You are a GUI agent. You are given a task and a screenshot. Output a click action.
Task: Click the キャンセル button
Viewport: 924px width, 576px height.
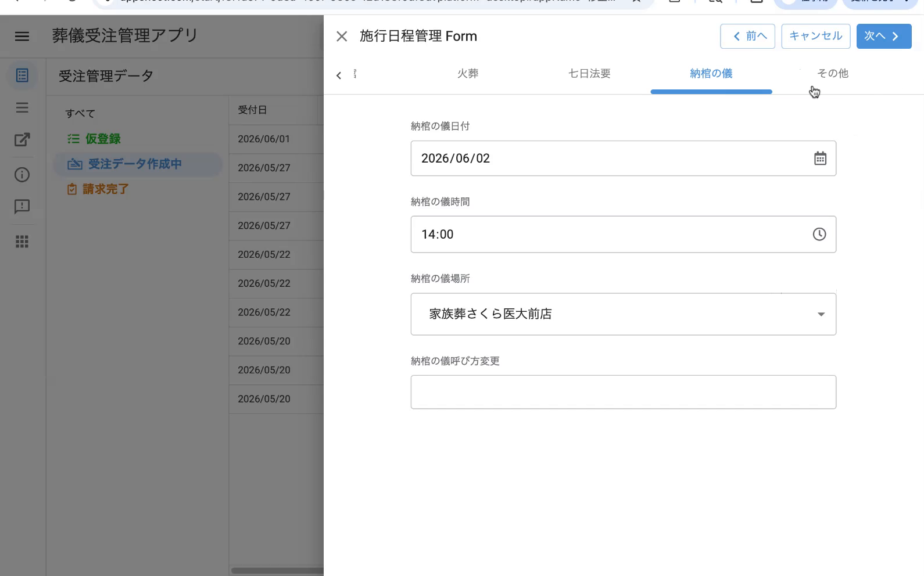816,36
